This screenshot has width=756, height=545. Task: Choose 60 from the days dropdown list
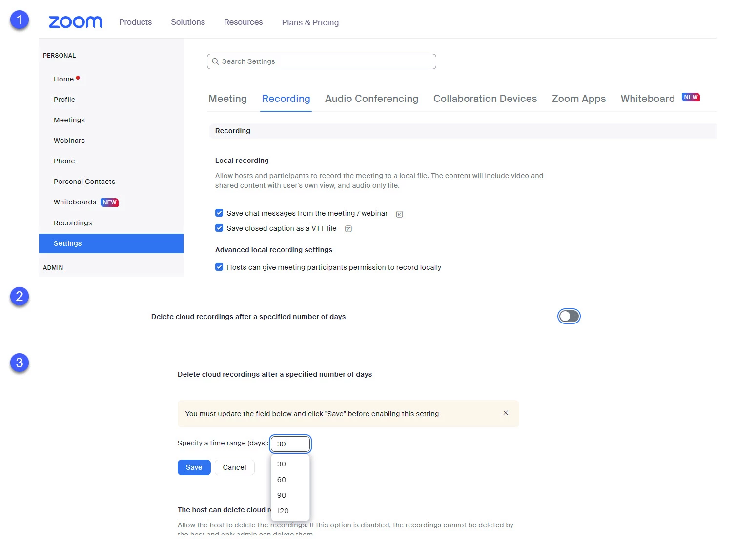click(290, 480)
